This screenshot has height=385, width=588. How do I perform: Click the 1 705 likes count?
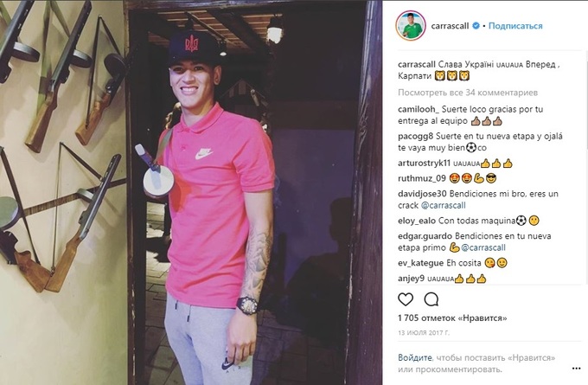tap(452, 318)
